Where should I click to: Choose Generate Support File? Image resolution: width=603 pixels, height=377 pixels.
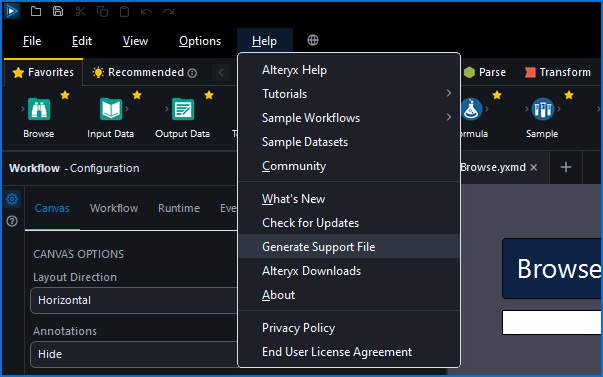pyautogui.click(x=349, y=247)
